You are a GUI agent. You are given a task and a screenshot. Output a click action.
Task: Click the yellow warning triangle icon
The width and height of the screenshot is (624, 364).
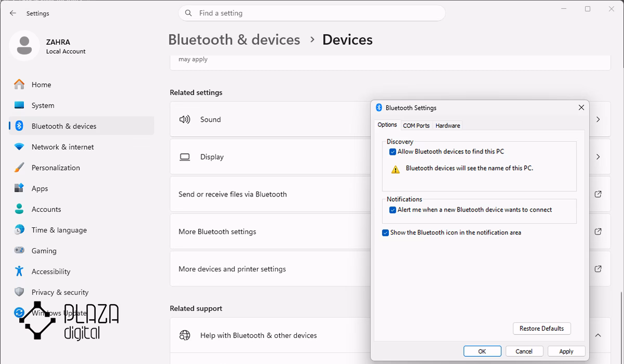click(396, 169)
